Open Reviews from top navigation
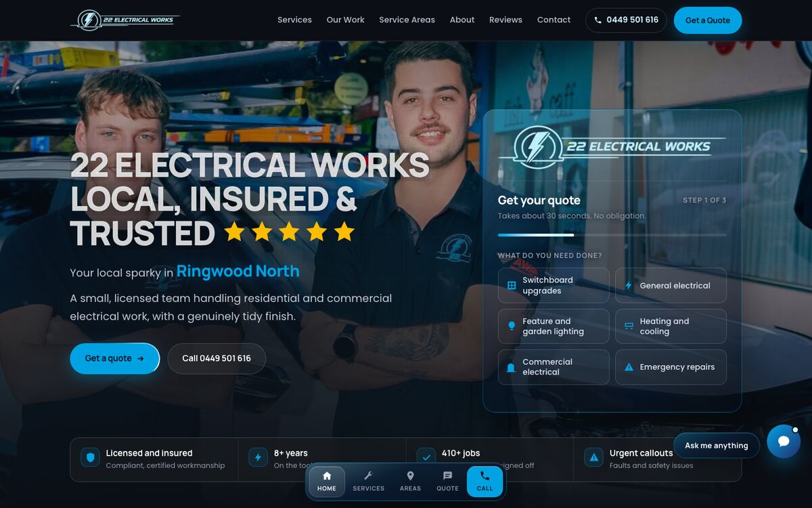The image size is (812, 508). tap(505, 20)
